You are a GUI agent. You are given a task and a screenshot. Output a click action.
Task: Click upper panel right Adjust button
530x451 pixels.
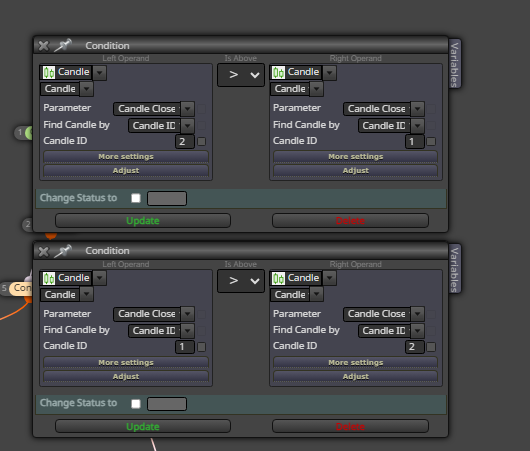click(x=356, y=170)
